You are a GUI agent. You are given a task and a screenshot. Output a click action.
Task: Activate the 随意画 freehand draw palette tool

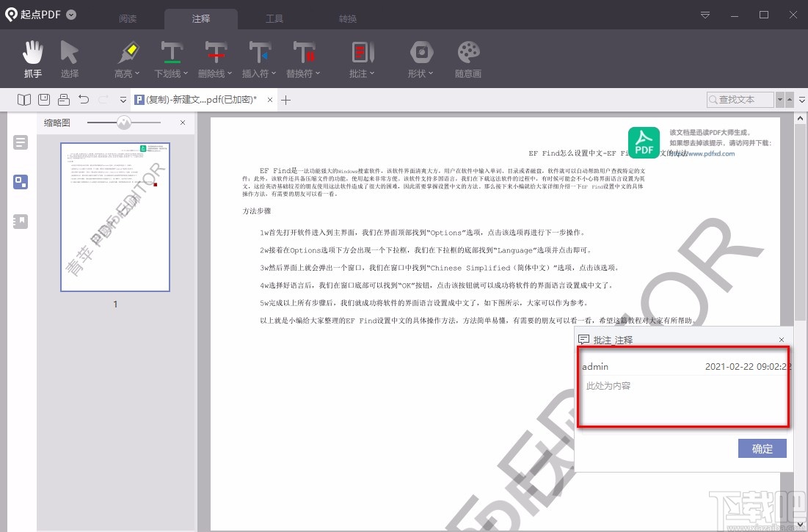[468, 59]
